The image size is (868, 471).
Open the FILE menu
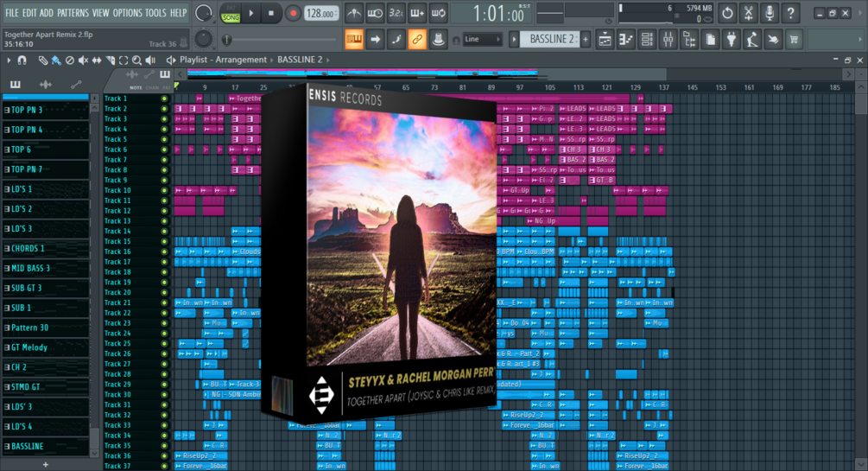[x=11, y=13]
